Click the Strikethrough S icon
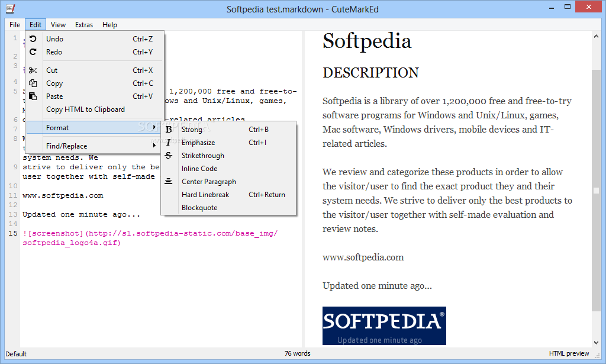Screen dimensions: 606x364 169,155
